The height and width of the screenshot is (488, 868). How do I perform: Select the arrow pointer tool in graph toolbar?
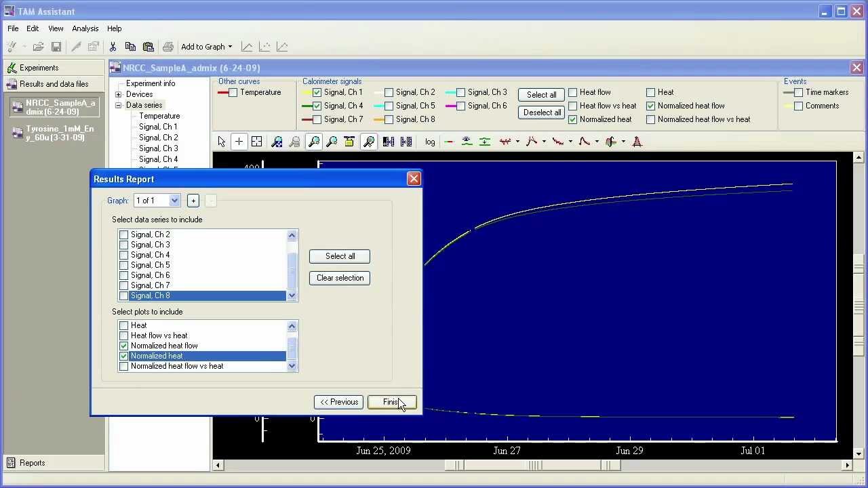[221, 142]
